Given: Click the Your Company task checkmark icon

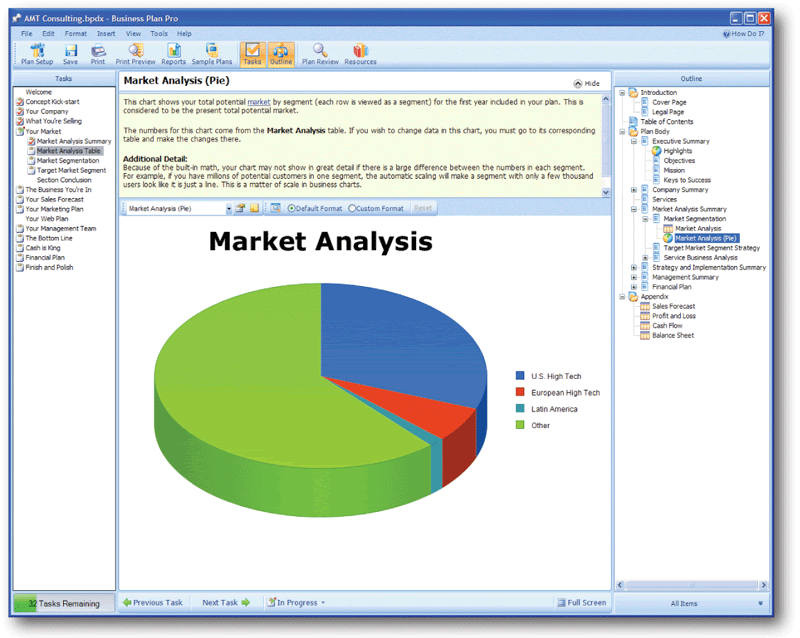Looking at the screenshot, I should 20,111.
